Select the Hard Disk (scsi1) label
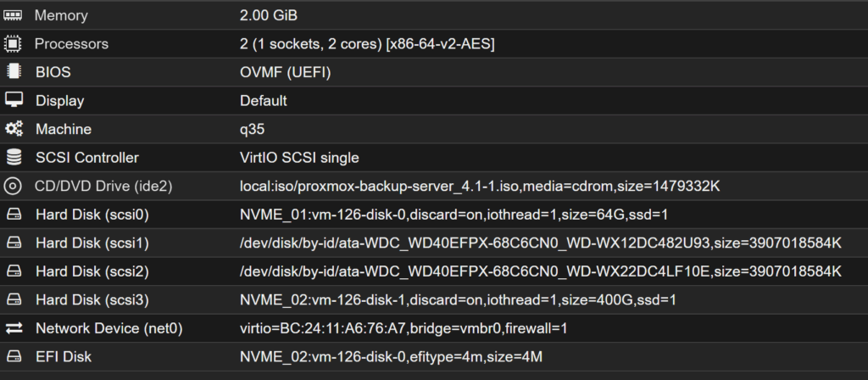 [92, 243]
